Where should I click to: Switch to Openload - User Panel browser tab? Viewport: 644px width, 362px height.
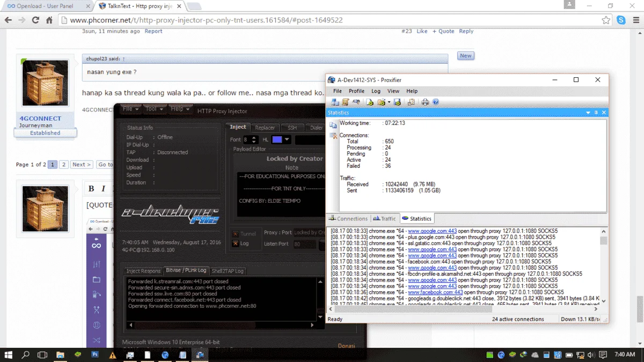coord(45,6)
